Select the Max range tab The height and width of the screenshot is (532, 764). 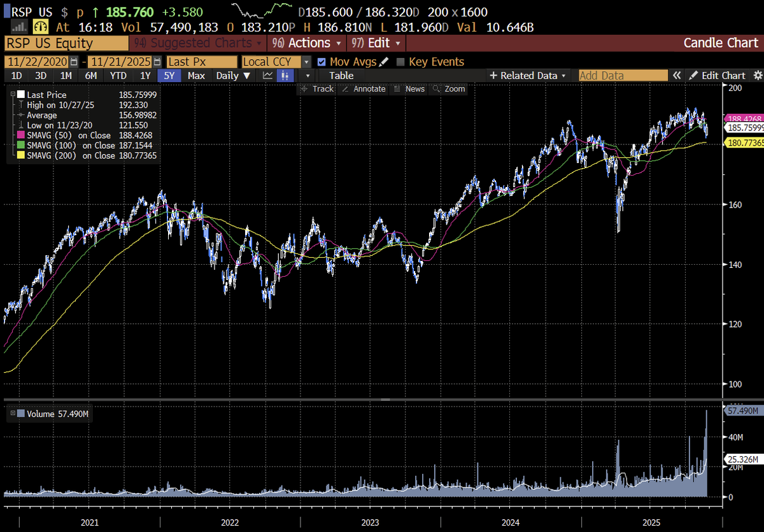(x=197, y=75)
